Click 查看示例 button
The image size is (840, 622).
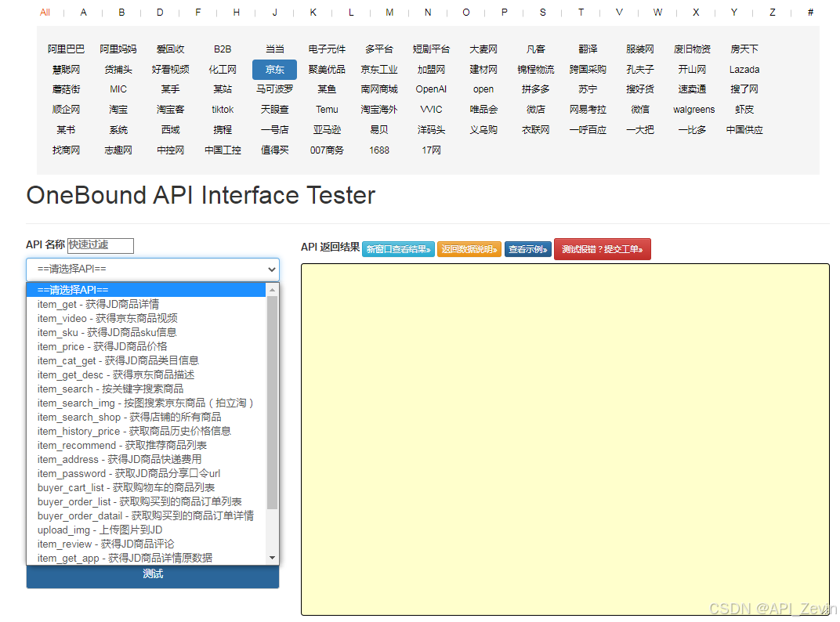click(527, 250)
